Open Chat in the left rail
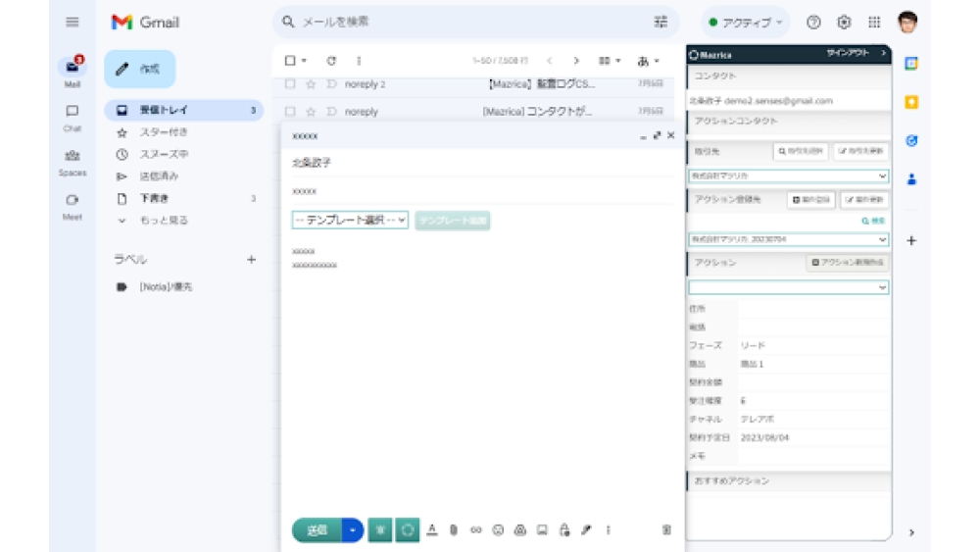Screen dimensions: 980x552 click(x=73, y=117)
